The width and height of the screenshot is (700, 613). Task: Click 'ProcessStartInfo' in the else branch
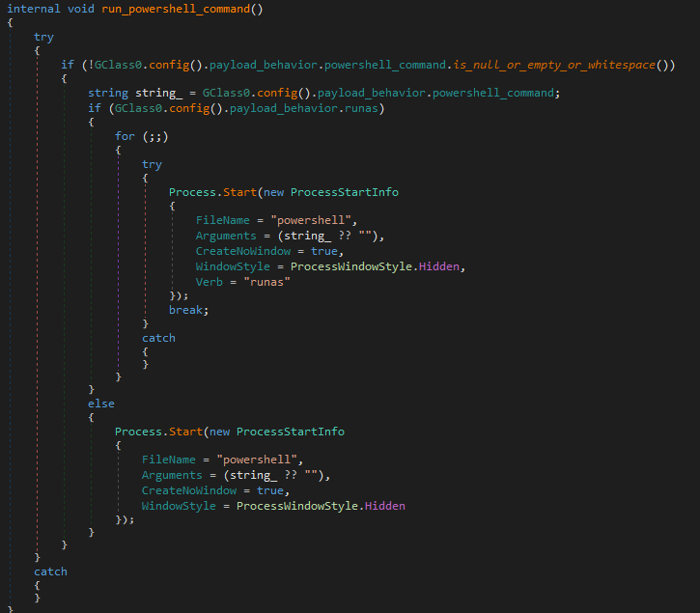click(291, 432)
